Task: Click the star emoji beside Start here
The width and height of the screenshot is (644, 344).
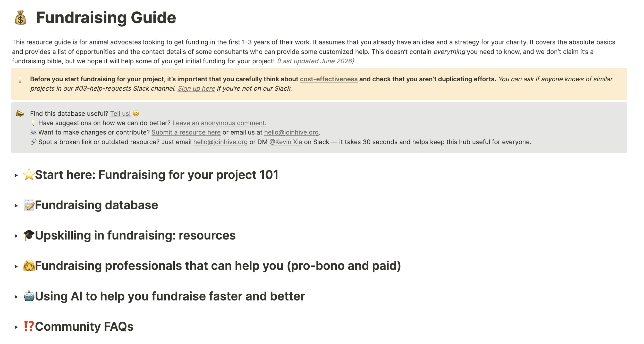Action: [29, 175]
